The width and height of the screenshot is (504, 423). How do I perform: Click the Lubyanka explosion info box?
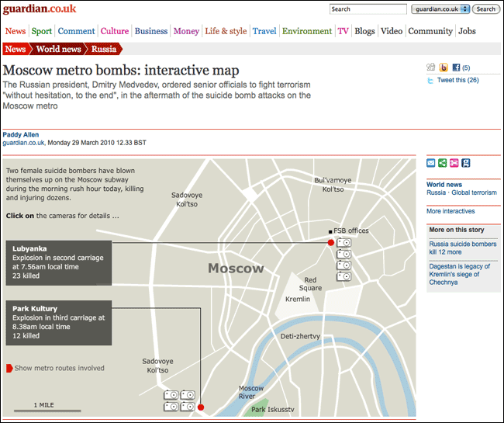pyautogui.click(x=59, y=263)
